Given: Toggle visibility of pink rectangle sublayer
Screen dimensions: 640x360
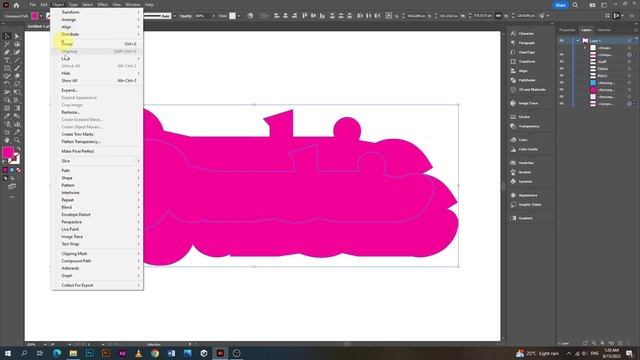Looking at the screenshot, I should point(562,90).
